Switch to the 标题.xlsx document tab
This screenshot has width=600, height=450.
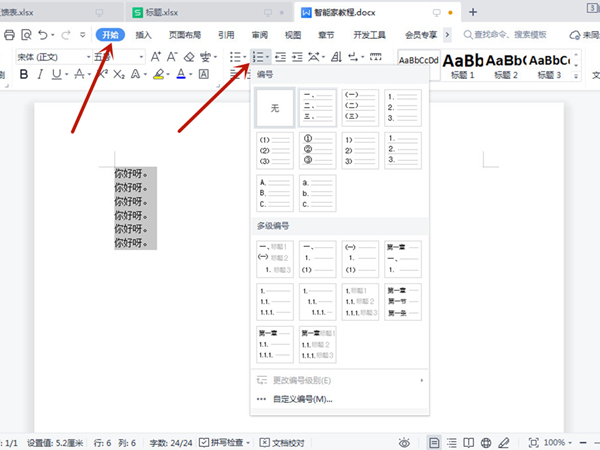point(165,12)
